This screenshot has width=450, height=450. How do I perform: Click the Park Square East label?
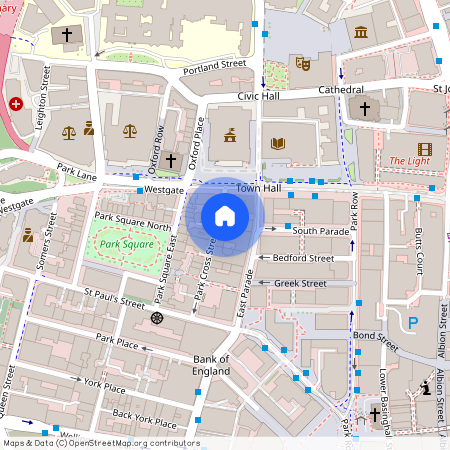coord(166,270)
